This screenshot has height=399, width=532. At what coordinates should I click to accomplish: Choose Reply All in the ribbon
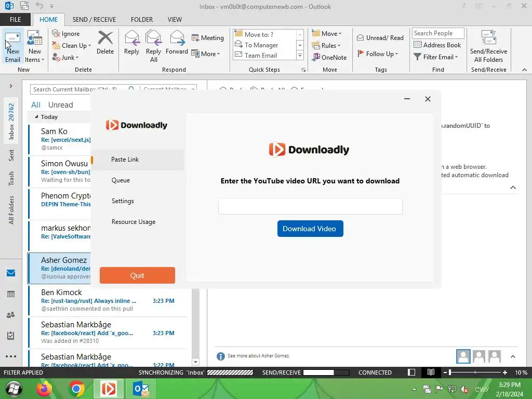pos(153,46)
